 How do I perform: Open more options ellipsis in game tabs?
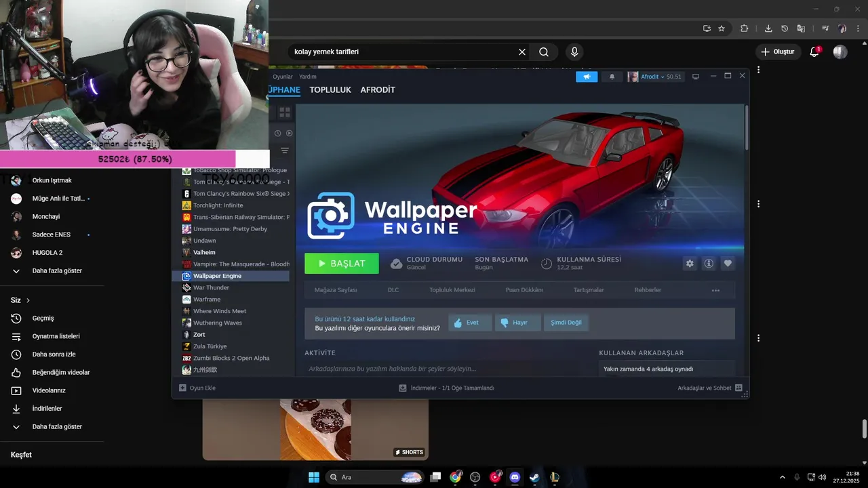point(715,290)
